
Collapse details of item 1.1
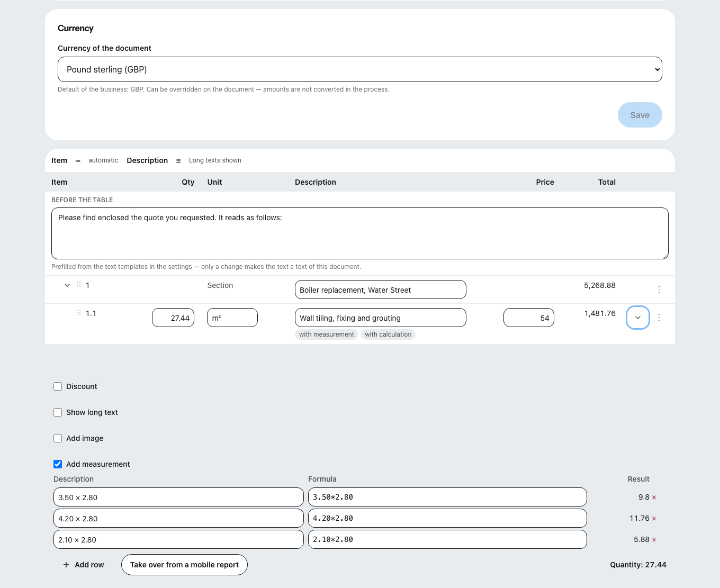638,318
